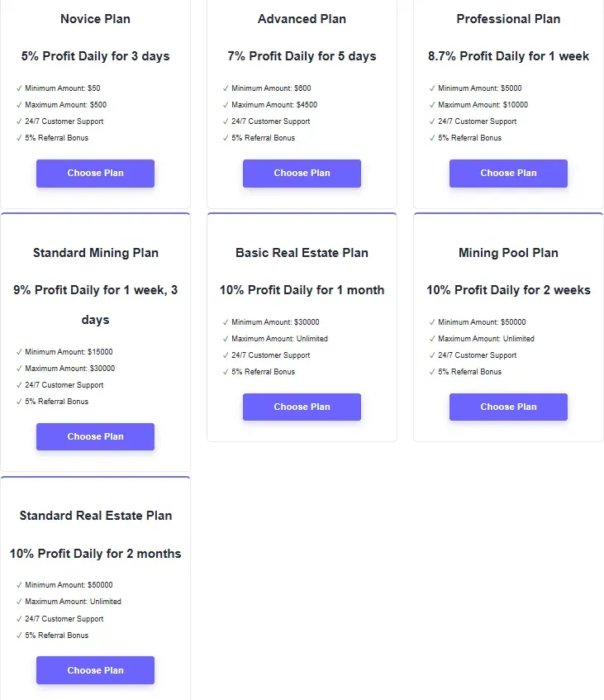Click checkmark next to Maximum Amount $30000

pyautogui.click(x=19, y=369)
